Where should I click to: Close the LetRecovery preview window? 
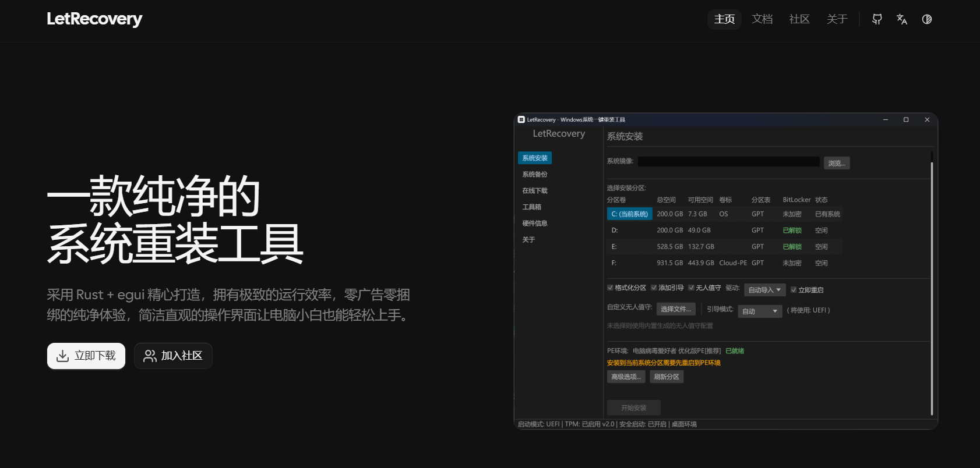point(927,119)
